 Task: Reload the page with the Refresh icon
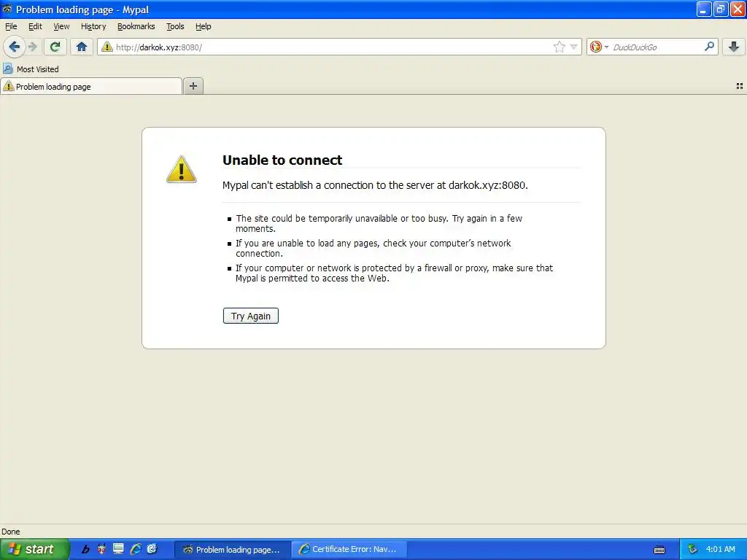tap(55, 47)
